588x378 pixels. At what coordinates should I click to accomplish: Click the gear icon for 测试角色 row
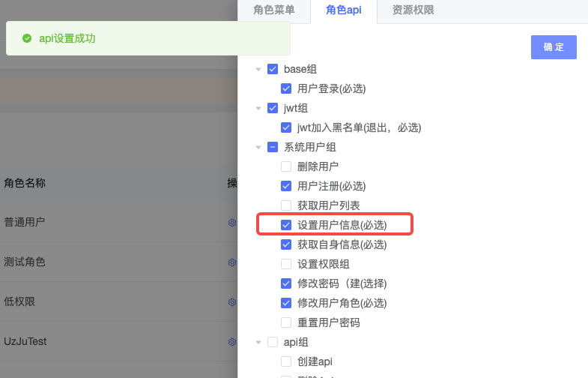pos(232,262)
